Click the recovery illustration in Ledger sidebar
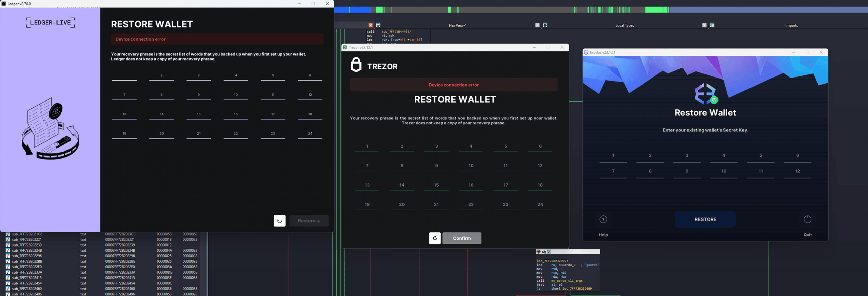This screenshot has width=868, height=296. tap(50, 129)
